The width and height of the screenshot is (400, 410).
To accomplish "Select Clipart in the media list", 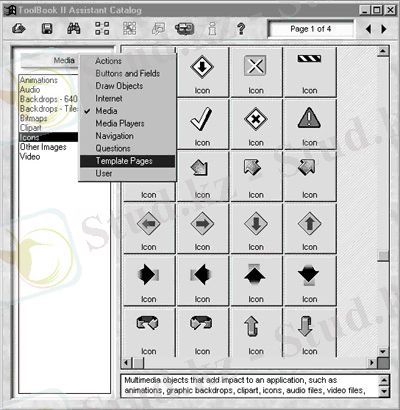I will tap(31, 128).
